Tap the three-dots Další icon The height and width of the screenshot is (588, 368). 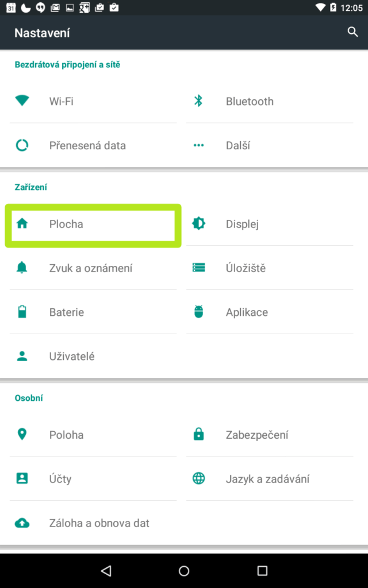198,145
